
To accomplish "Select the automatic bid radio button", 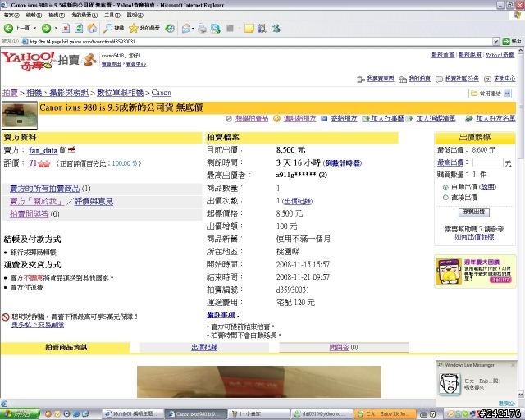I will (445, 187).
